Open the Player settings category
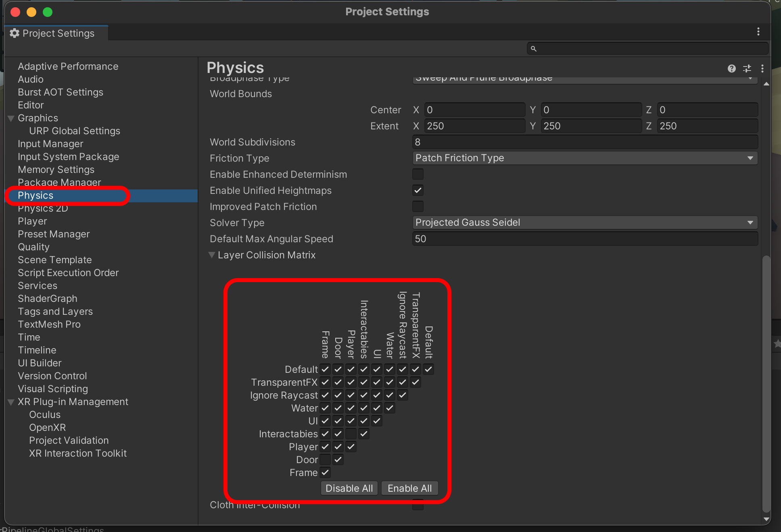The width and height of the screenshot is (781, 532). pyautogui.click(x=32, y=221)
